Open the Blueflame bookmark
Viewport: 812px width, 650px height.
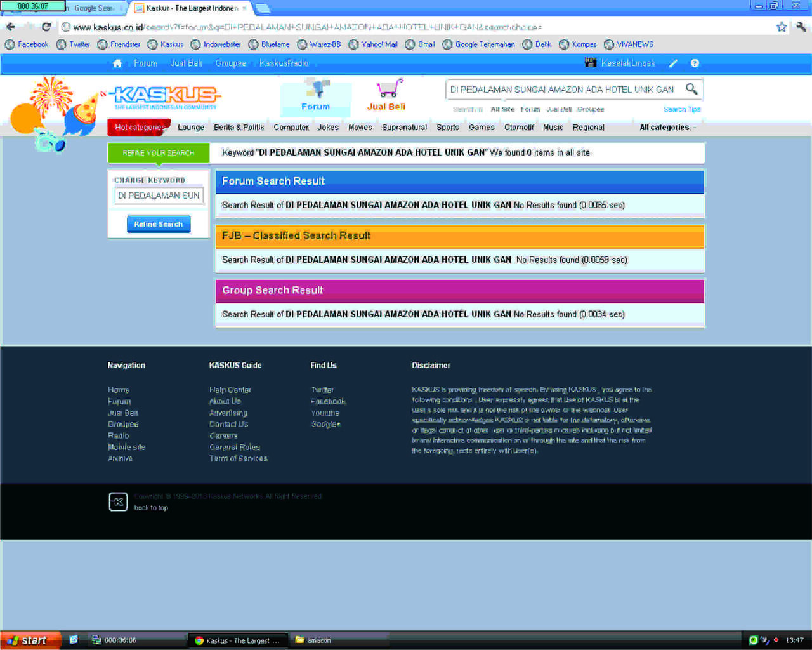pyautogui.click(x=269, y=44)
